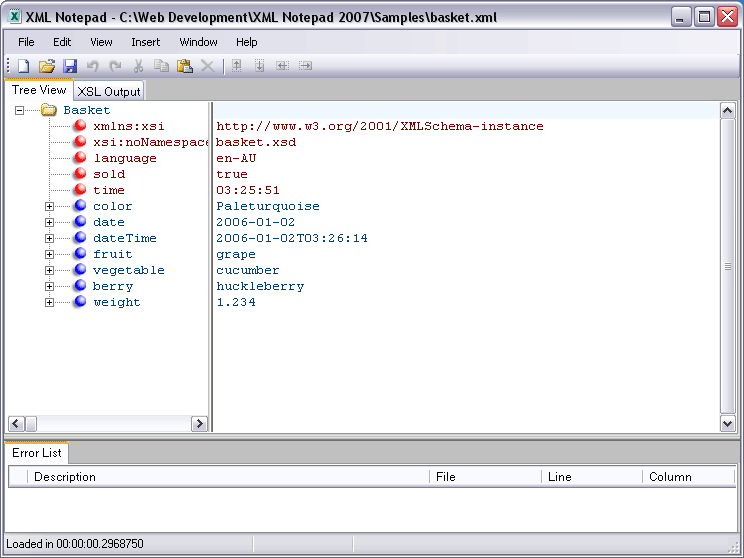The image size is (744, 558).
Task: Click the red attribute icon beside time
Action: [x=80, y=190]
